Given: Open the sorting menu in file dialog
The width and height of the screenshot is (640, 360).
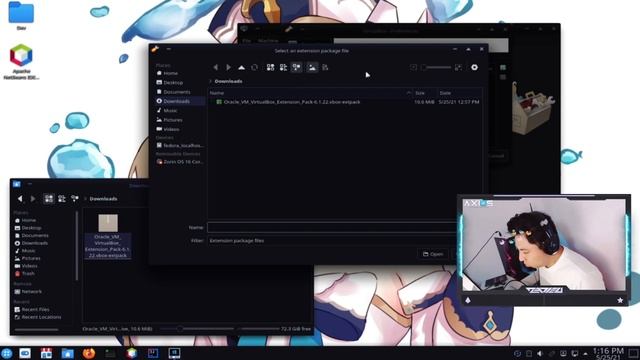Looking at the screenshot, I should (x=325, y=67).
